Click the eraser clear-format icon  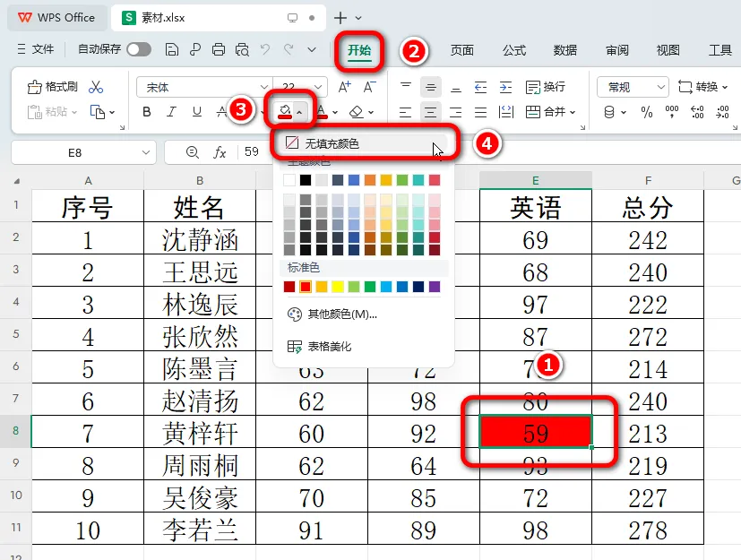pos(357,112)
